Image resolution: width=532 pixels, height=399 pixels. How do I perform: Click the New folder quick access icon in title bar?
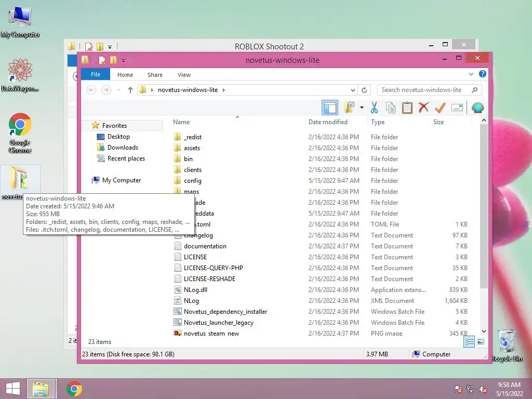113,60
